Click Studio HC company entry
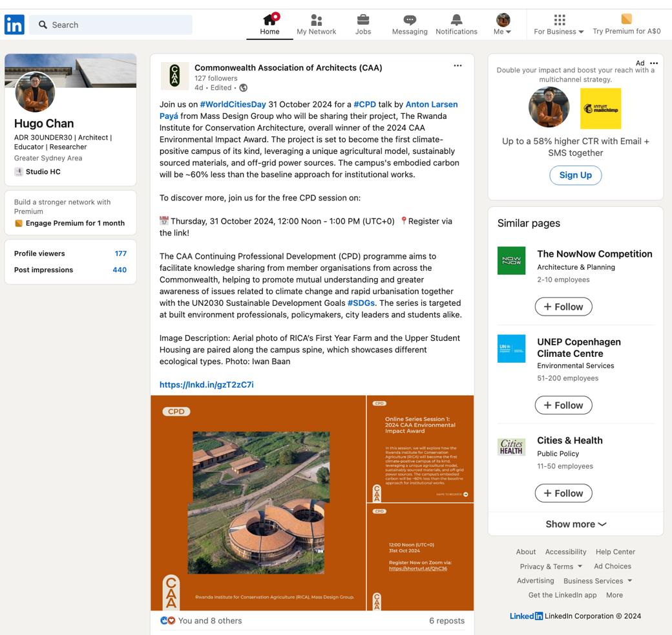 point(37,172)
